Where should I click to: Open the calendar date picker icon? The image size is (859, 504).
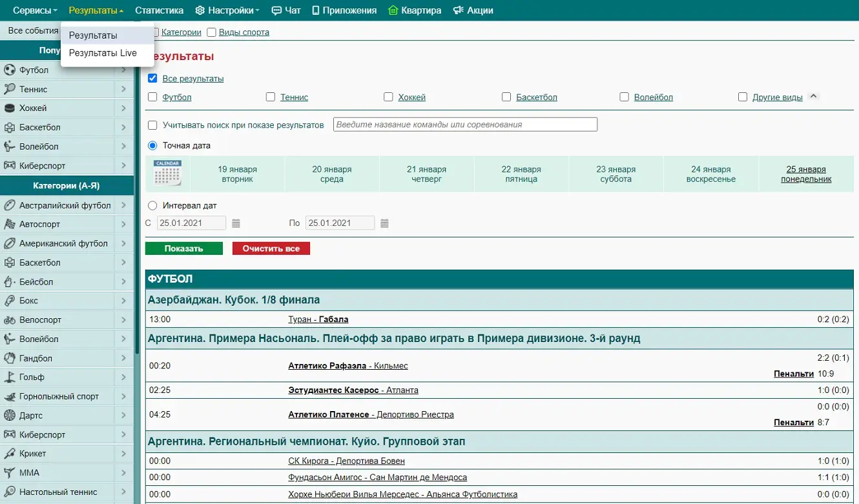pyautogui.click(x=167, y=174)
